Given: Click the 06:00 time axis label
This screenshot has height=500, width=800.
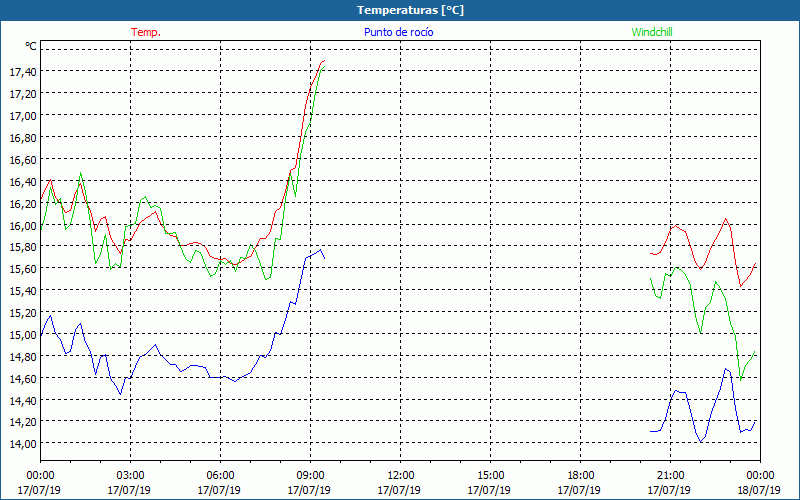Looking at the screenshot, I should (x=220, y=476).
